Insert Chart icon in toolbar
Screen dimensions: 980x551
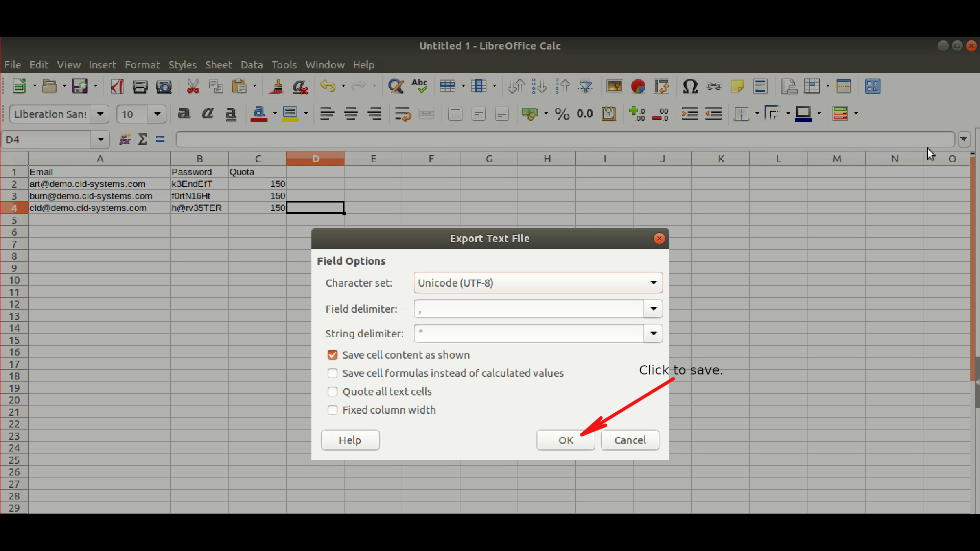click(x=638, y=86)
